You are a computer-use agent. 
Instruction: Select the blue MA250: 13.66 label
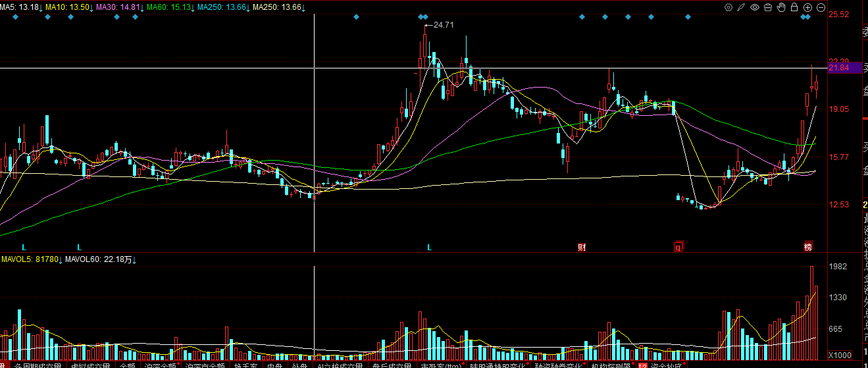tap(224, 7)
